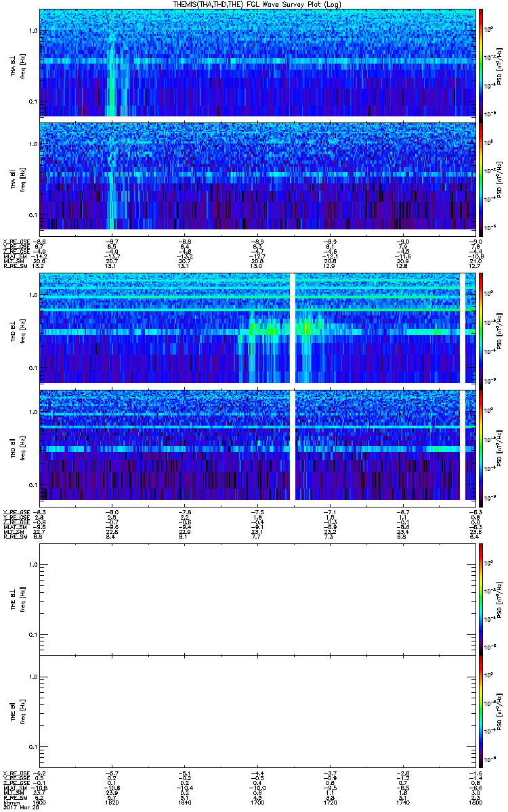
Task: Select the THA B-perpendicular spectrogram panel
Action: tap(258, 63)
